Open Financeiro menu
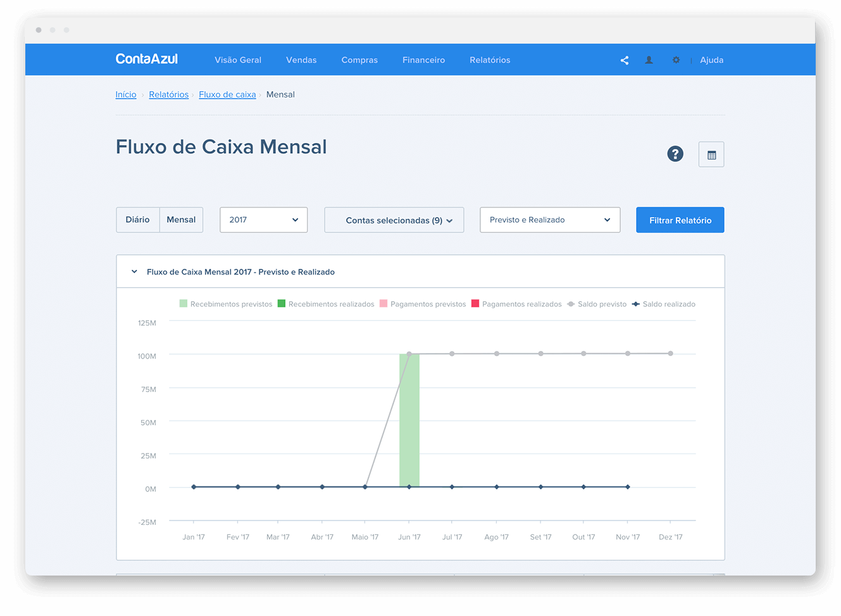Image resolution: width=841 pixels, height=616 pixels. (x=423, y=60)
